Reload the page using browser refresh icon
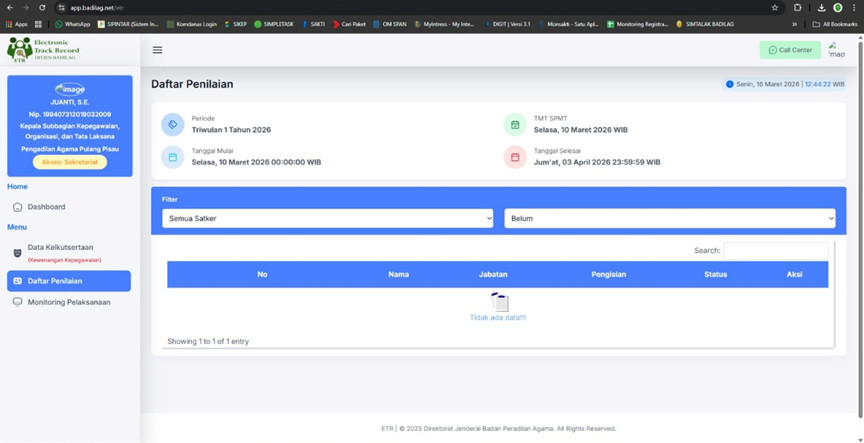This screenshot has width=864, height=443. [x=42, y=7]
